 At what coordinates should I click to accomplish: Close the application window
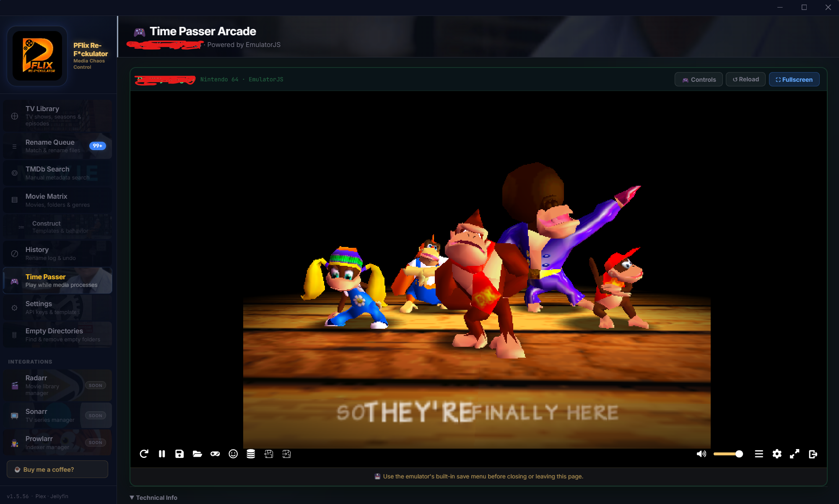828,7
